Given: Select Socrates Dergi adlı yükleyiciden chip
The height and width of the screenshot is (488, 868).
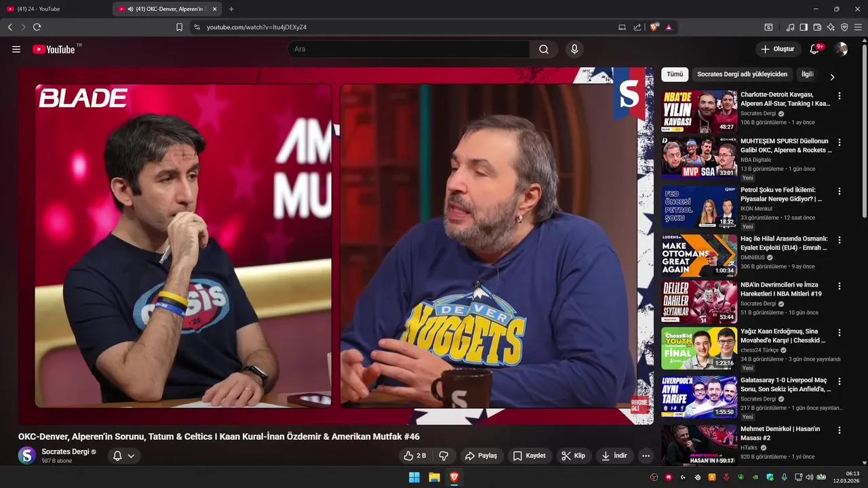Looking at the screenshot, I should pyautogui.click(x=742, y=75).
